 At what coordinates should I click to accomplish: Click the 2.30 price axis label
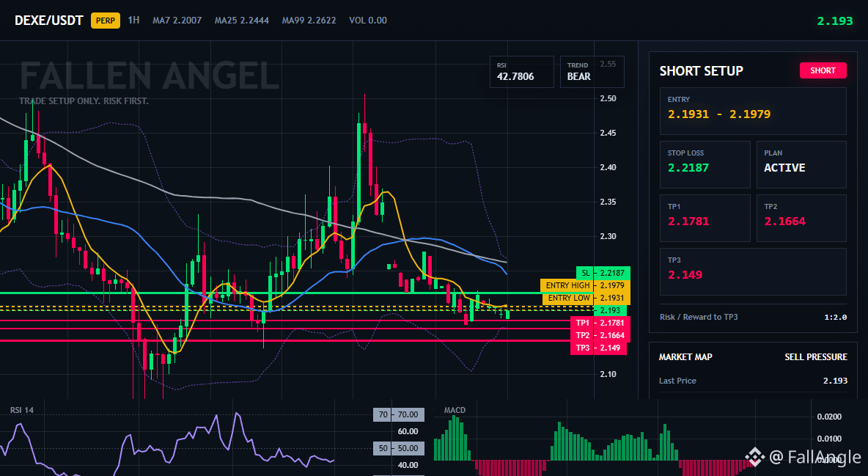point(608,236)
